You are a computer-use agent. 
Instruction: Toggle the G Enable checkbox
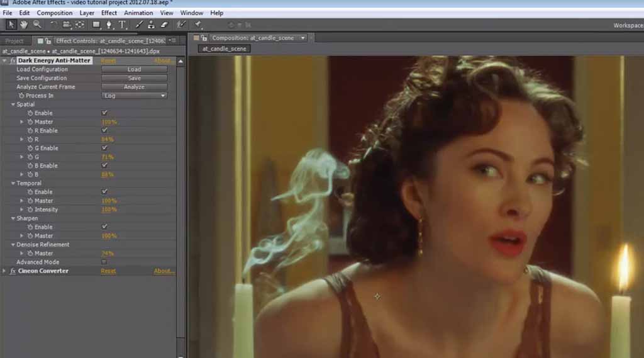tap(104, 148)
